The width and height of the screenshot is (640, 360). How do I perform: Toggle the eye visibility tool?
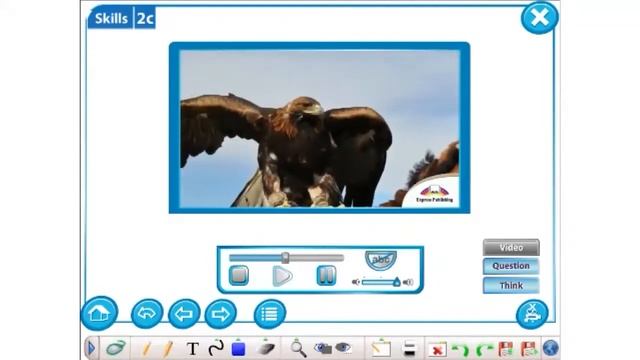pos(343,348)
